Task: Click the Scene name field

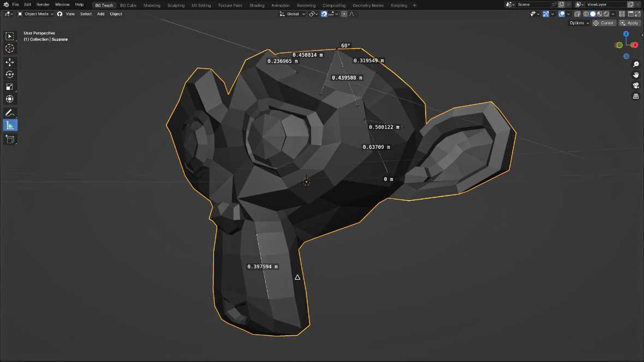Action: click(533, 5)
